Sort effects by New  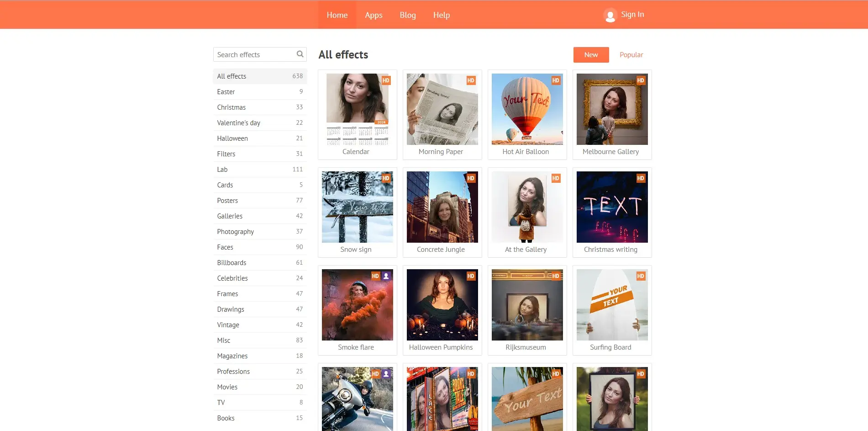591,55
